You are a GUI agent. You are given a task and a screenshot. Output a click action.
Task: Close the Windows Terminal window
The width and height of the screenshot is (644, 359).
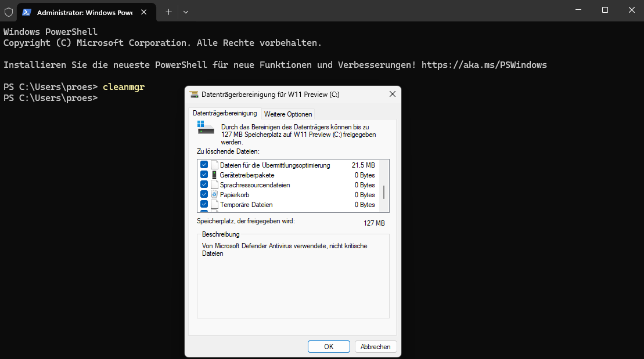coord(632,10)
